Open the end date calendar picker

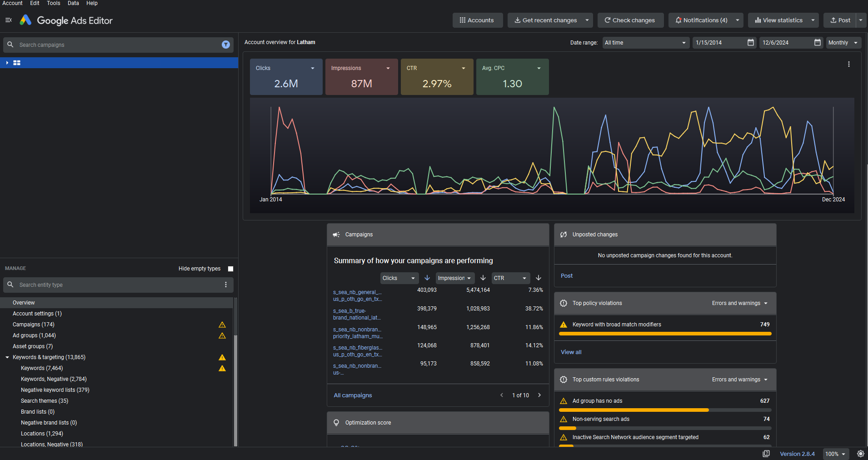pyautogui.click(x=817, y=43)
